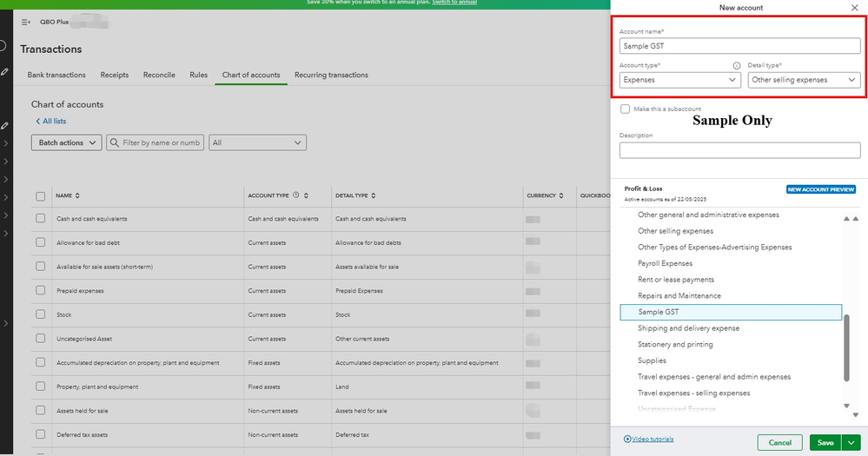Click the Filter by name or number field

(155, 142)
